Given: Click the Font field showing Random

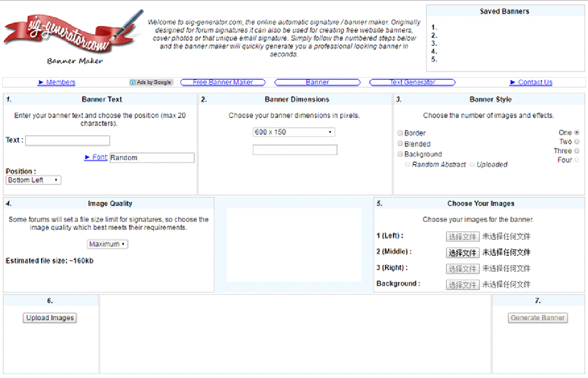Looking at the screenshot, I should click(x=152, y=158).
